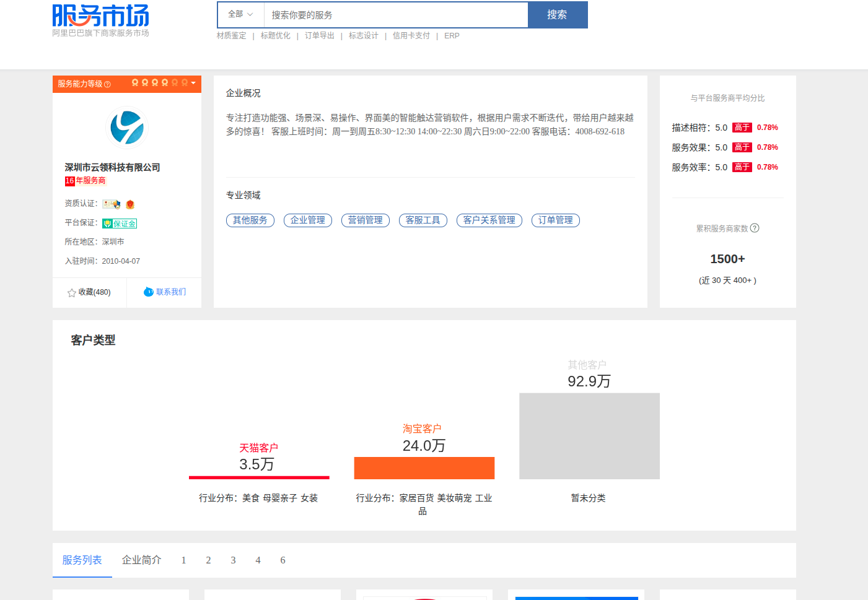This screenshot has height=600, width=868.
Task: Click the 暂未分类 caption
Action: [589, 498]
